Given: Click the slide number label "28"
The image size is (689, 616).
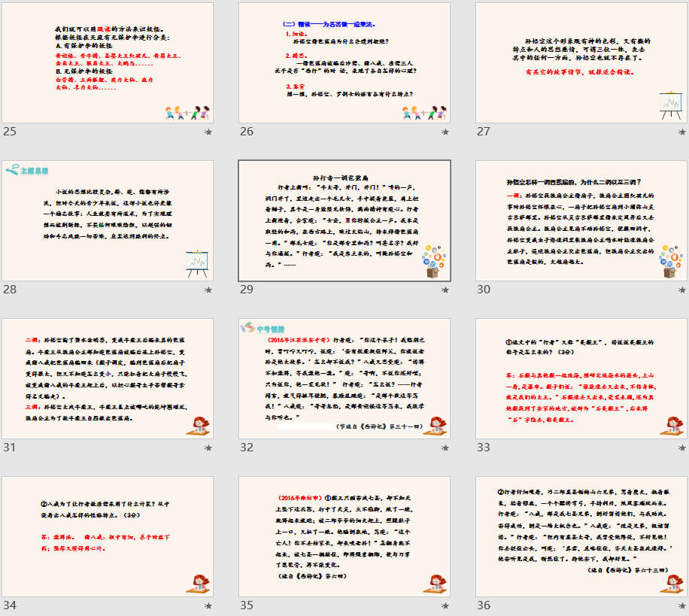Looking at the screenshot, I should (10, 290).
